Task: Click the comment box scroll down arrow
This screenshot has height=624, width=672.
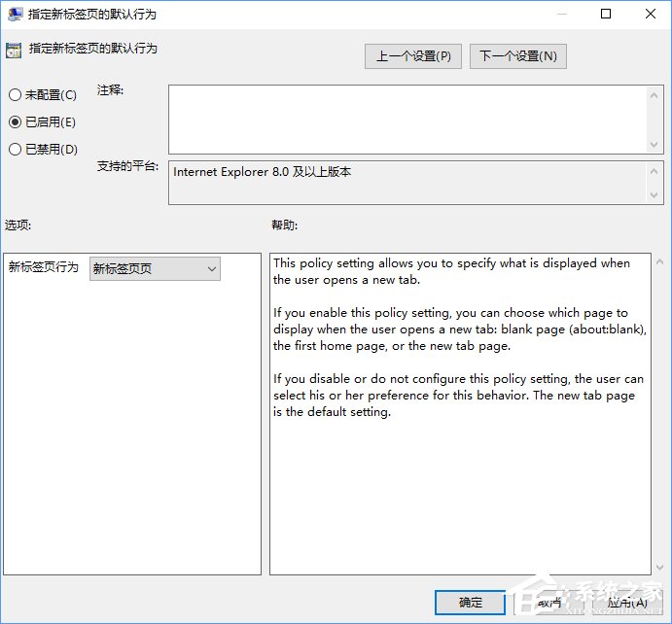Action: point(654,144)
